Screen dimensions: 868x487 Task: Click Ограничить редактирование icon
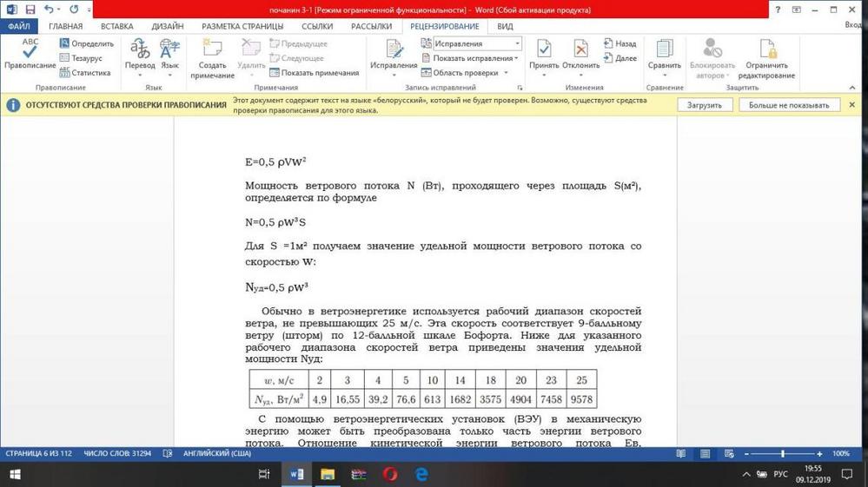767,57
